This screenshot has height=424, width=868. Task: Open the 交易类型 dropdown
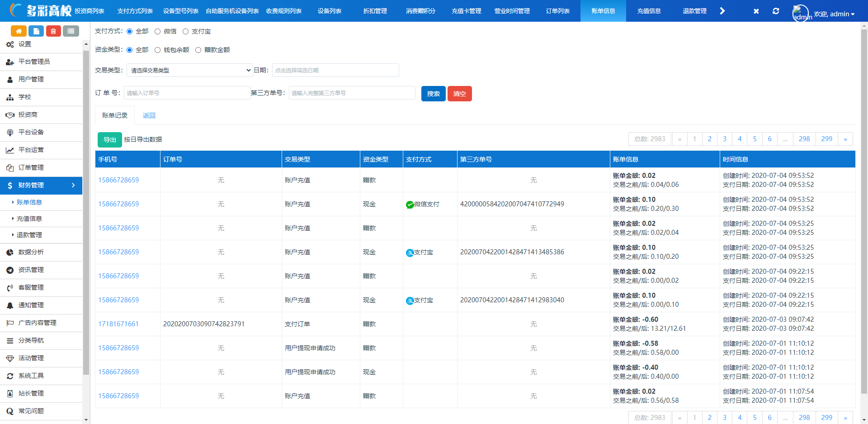190,70
